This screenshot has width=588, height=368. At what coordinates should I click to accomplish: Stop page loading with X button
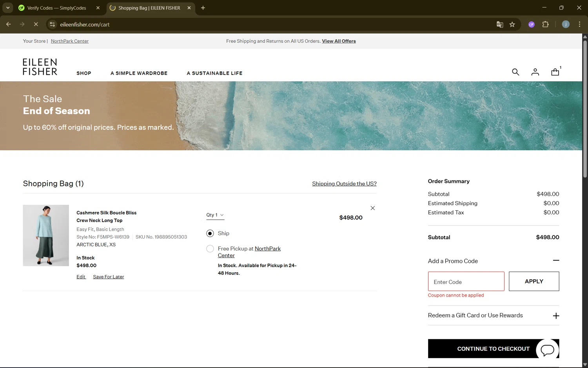[36, 24]
